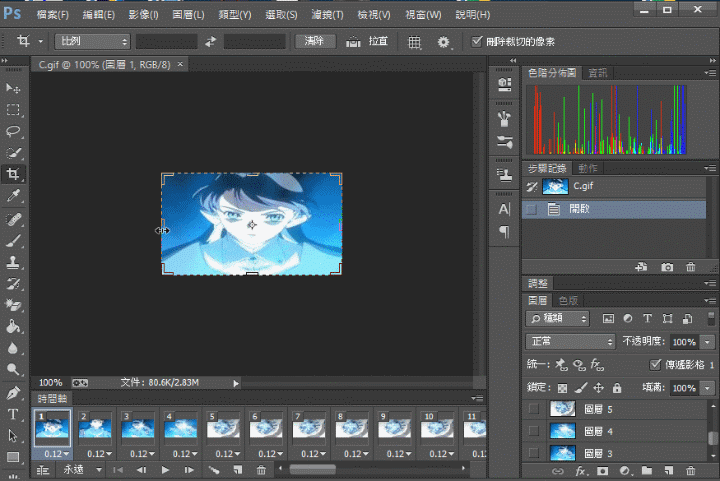Pick the Pen tool
The height and width of the screenshot is (481, 720).
(x=14, y=392)
